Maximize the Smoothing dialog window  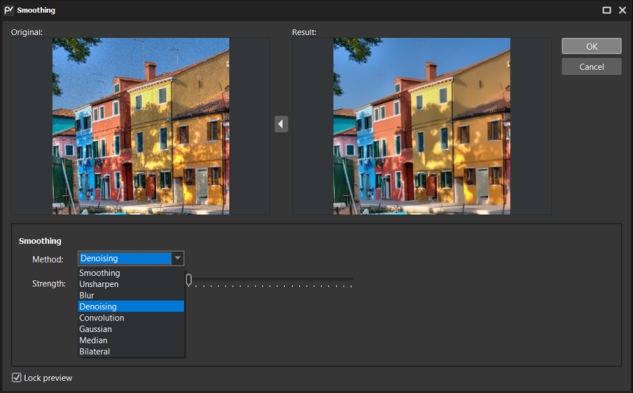click(606, 10)
